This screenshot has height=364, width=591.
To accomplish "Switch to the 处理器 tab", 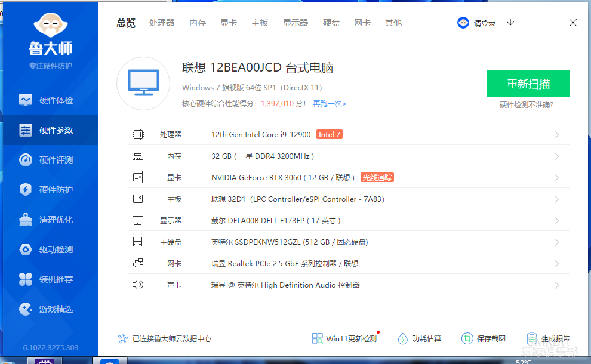I will coord(162,23).
